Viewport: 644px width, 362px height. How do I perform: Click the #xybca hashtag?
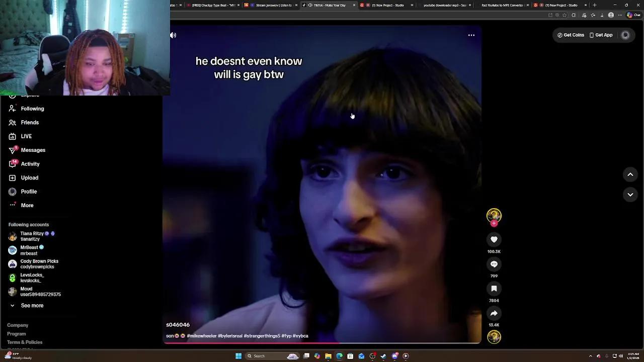click(x=300, y=336)
